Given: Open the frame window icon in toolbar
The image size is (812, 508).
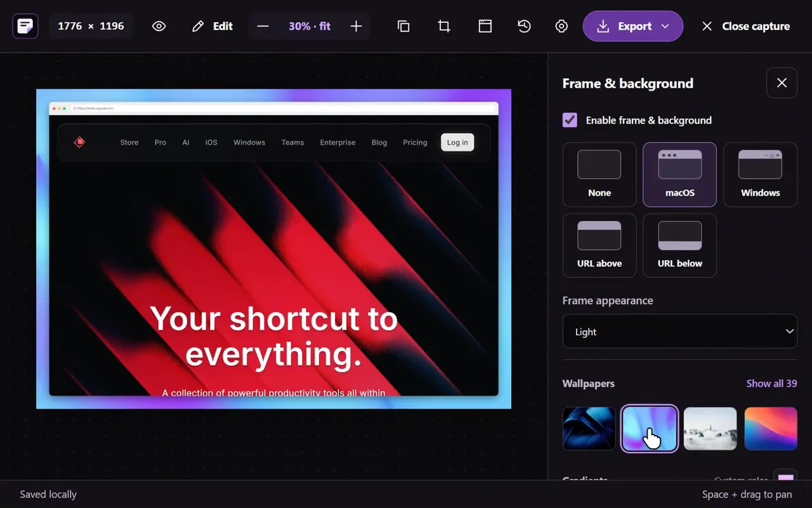Looking at the screenshot, I should [x=485, y=26].
